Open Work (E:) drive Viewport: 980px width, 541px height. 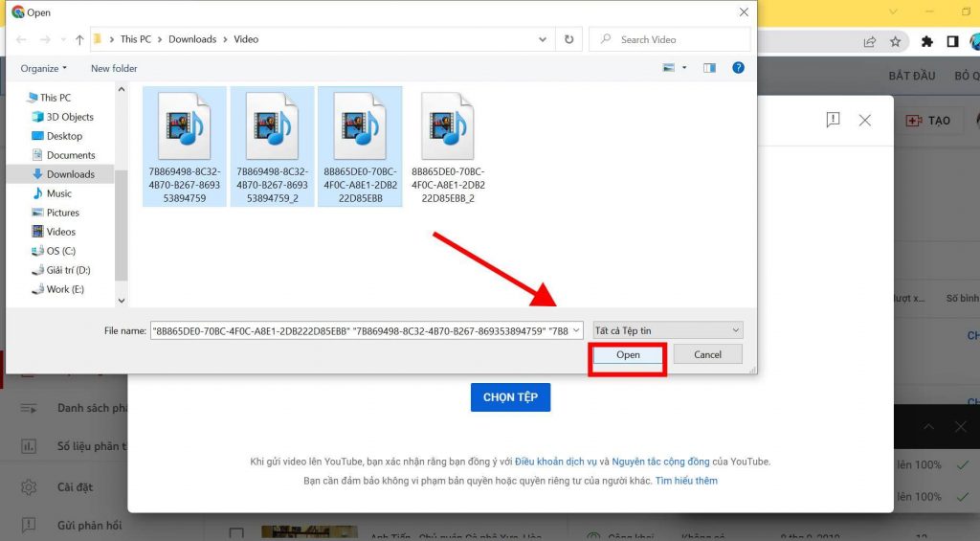[57, 289]
